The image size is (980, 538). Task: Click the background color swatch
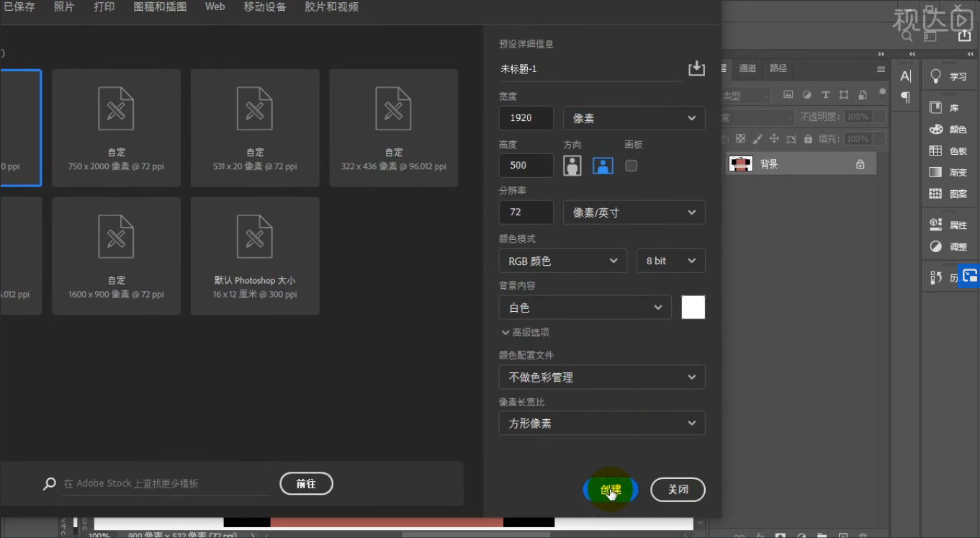click(x=693, y=308)
